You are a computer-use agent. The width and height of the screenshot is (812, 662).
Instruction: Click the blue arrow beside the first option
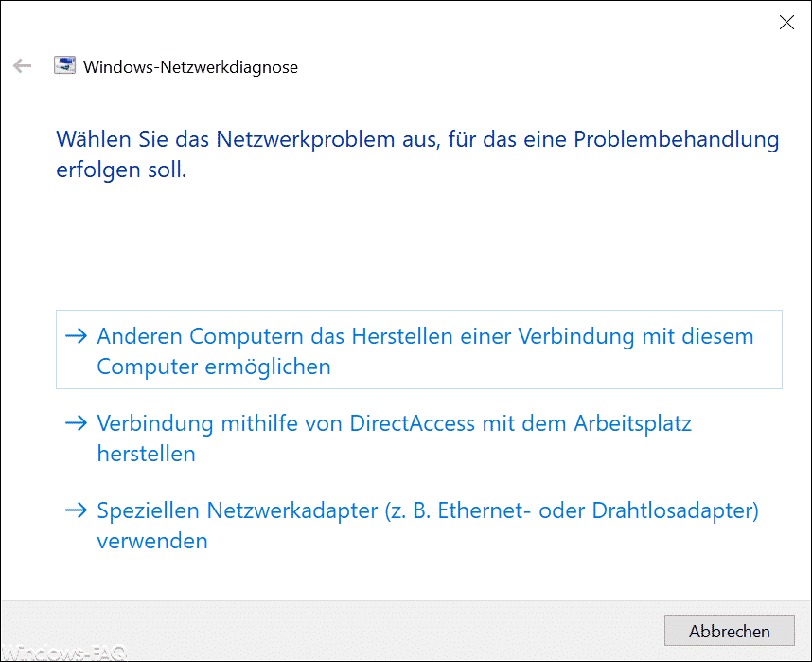(77, 336)
